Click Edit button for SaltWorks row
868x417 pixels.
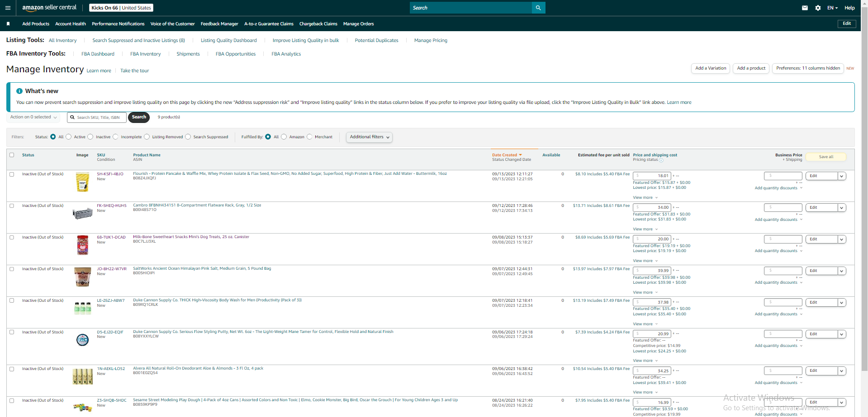821,271
